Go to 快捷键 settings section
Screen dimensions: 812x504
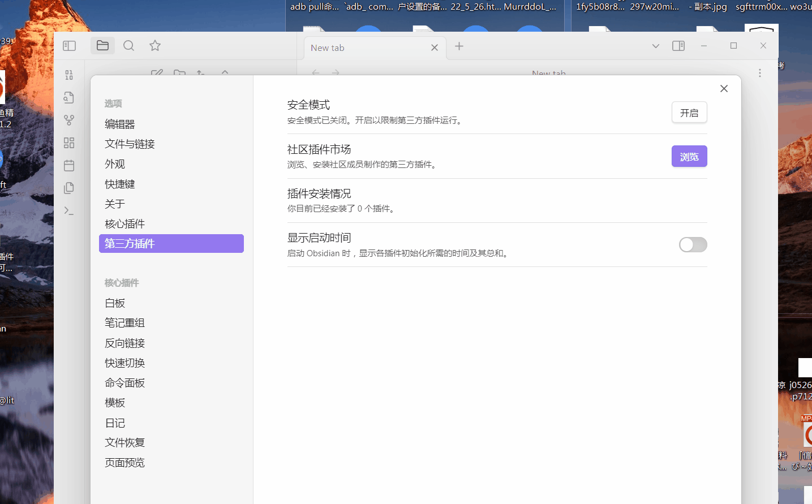(x=120, y=184)
